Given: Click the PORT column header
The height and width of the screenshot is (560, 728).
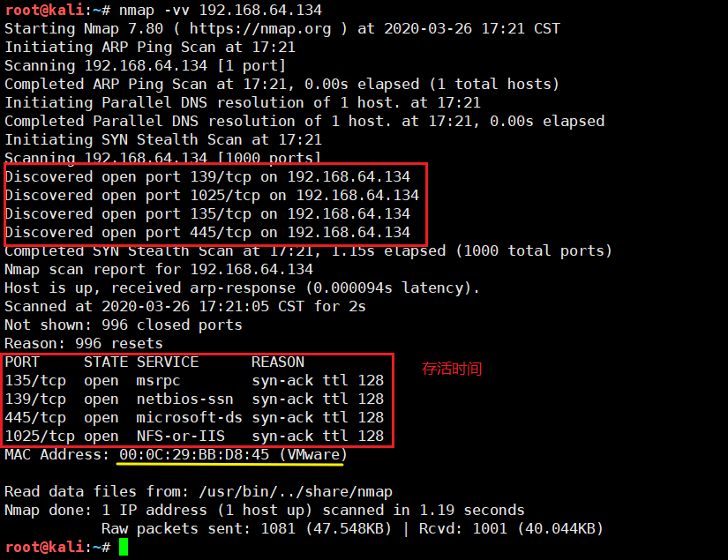Looking at the screenshot, I should point(22,362).
